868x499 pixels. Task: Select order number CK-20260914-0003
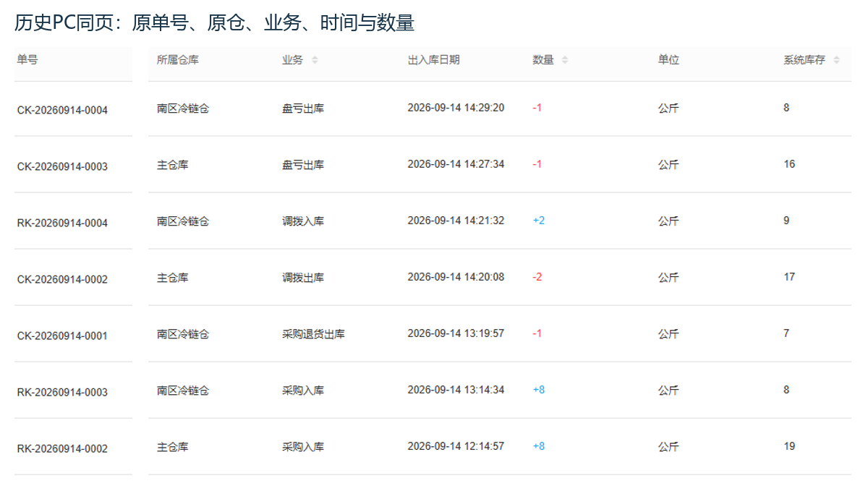tap(62, 166)
